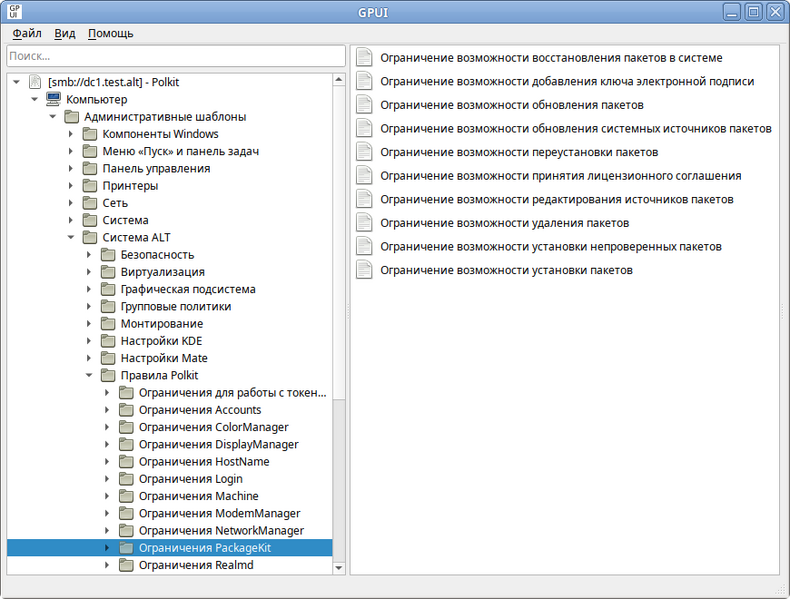The width and height of the screenshot is (790, 599).
Task: Click the Ограничения HostName folder icon
Action: click(x=126, y=461)
